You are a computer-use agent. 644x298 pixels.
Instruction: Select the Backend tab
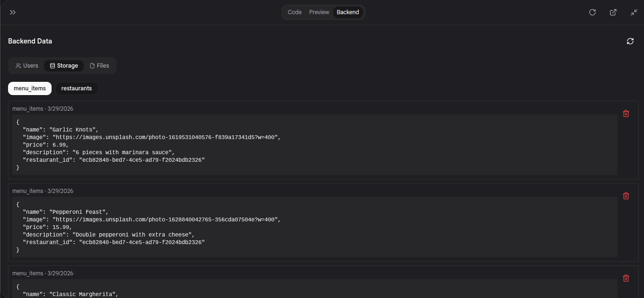(x=348, y=12)
